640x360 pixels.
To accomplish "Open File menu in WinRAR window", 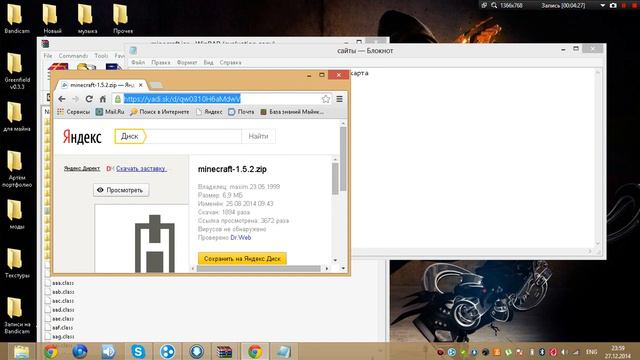I will [48, 56].
